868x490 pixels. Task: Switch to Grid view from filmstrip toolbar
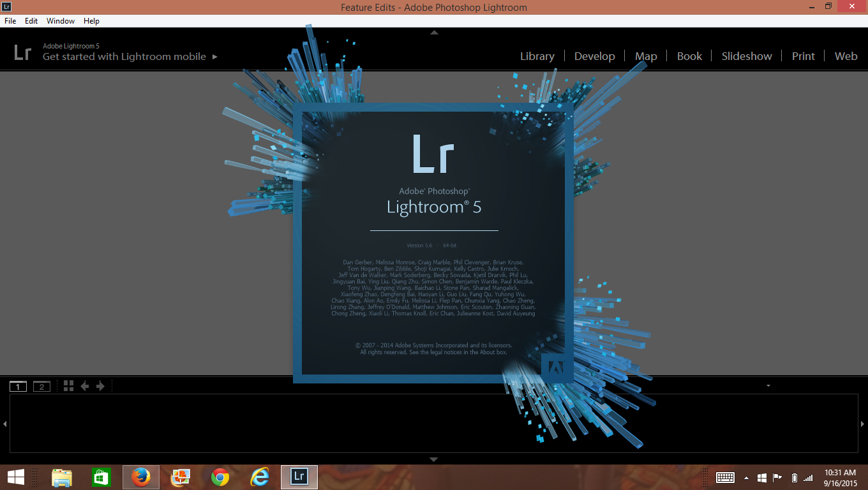click(68, 385)
